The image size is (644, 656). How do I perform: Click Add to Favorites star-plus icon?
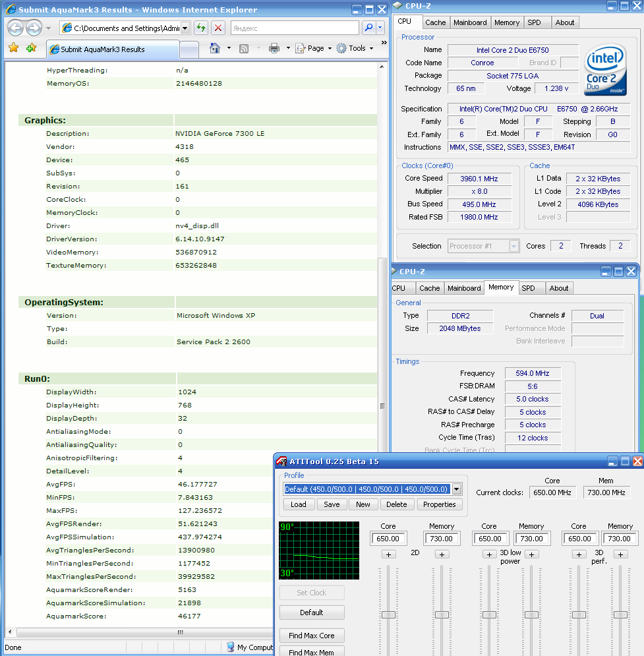32,48
